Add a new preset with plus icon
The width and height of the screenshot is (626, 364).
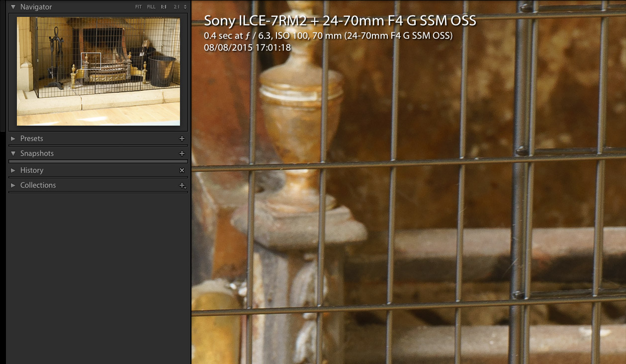coord(182,139)
